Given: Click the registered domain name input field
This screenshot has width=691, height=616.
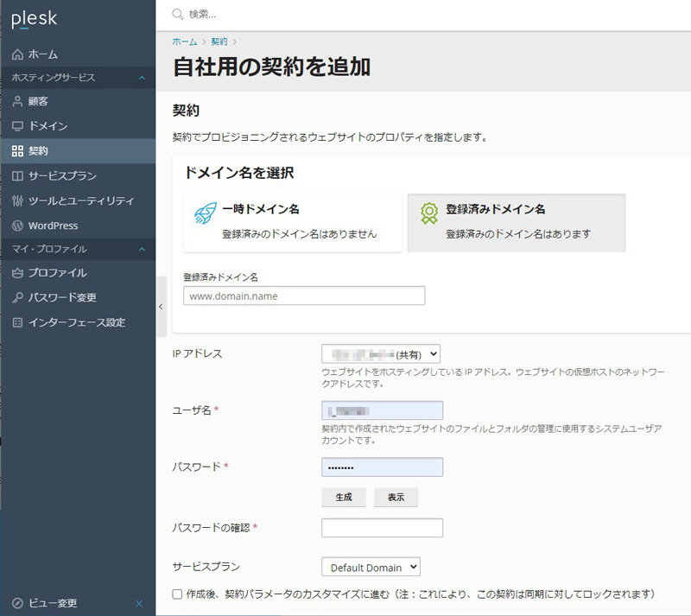Looking at the screenshot, I should [x=304, y=296].
